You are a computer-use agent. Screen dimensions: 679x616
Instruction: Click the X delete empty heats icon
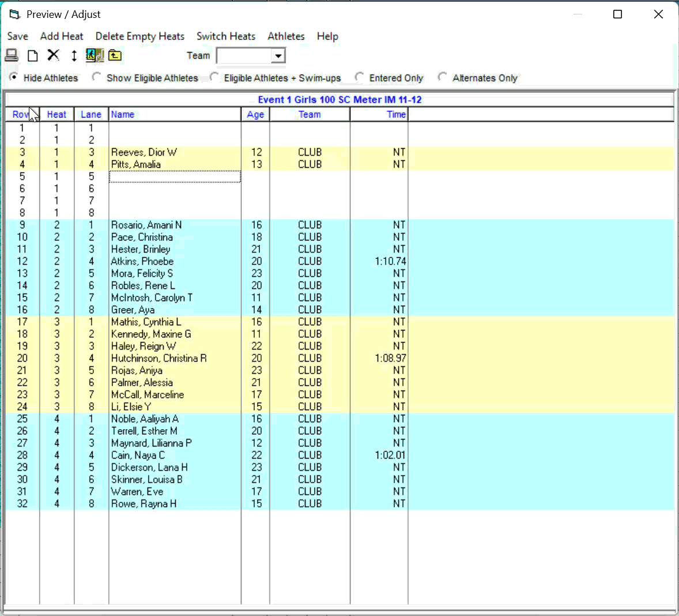point(53,55)
